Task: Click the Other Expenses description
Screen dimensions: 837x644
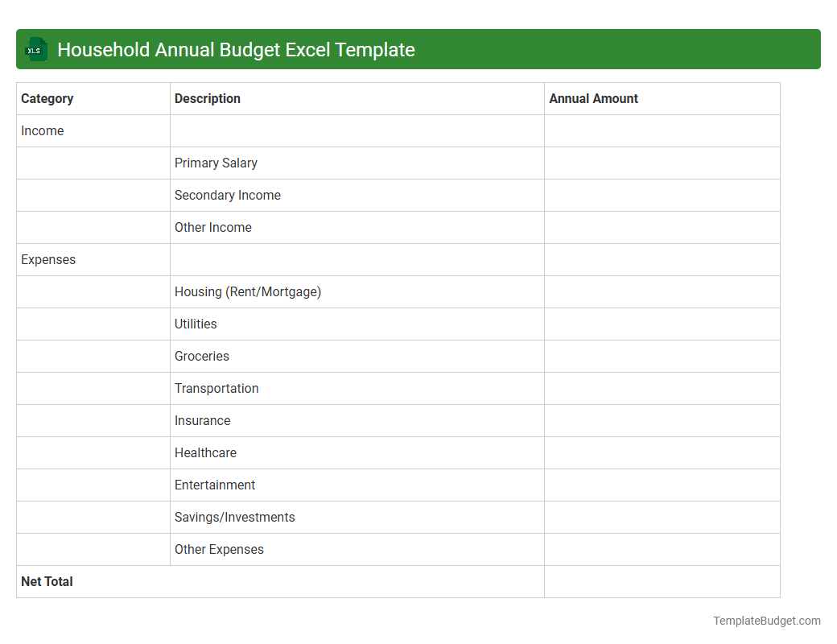Action: click(218, 549)
